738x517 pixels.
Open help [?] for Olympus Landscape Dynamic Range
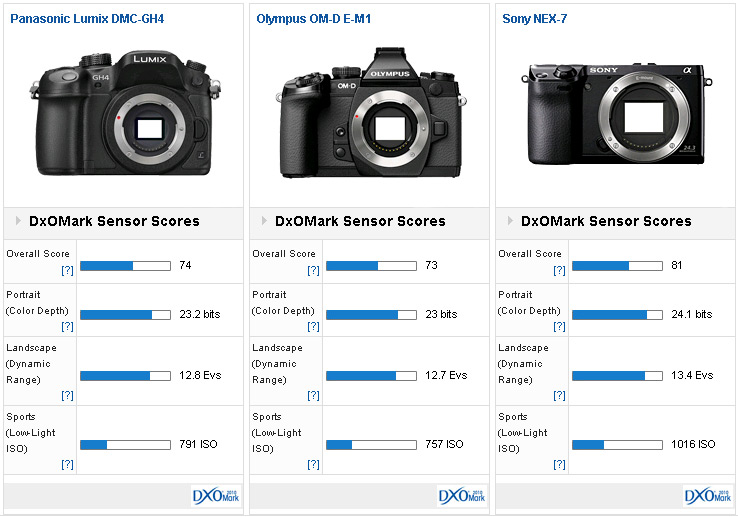pos(313,396)
